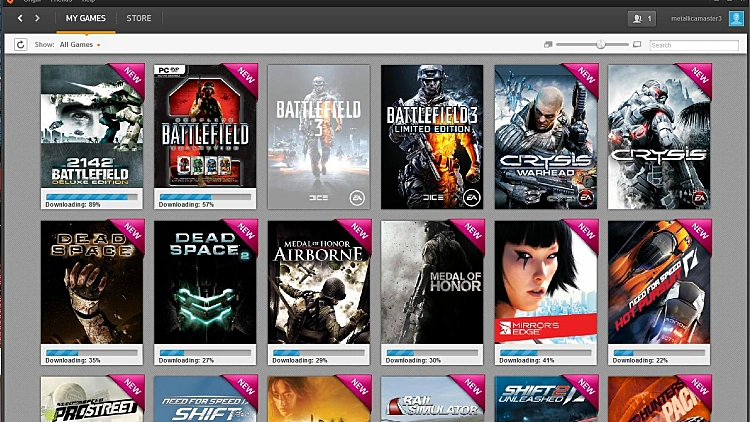Click the forward navigation arrow
The image size is (750, 422).
(x=38, y=18)
